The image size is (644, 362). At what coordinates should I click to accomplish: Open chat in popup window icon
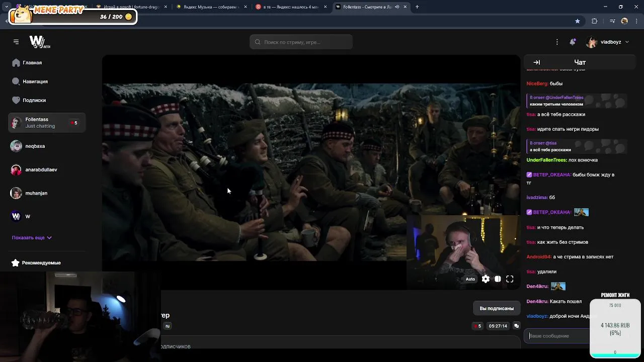point(516,326)
